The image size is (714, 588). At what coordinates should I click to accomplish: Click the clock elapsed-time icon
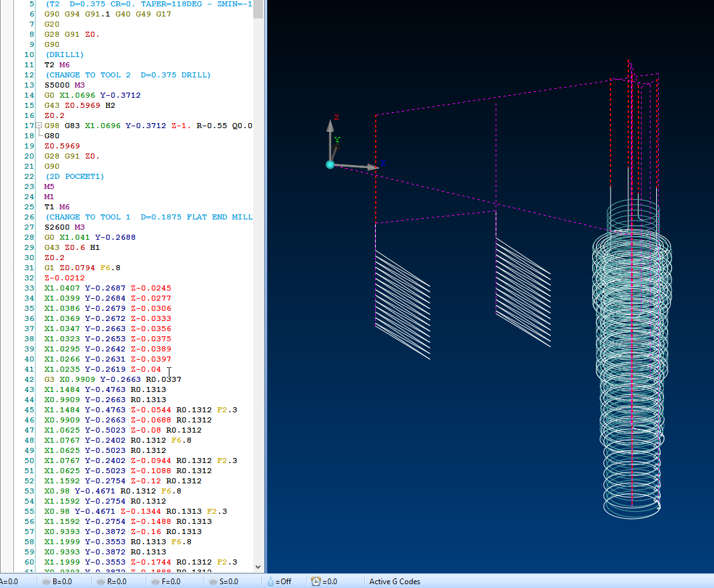[x=316, y=582]
